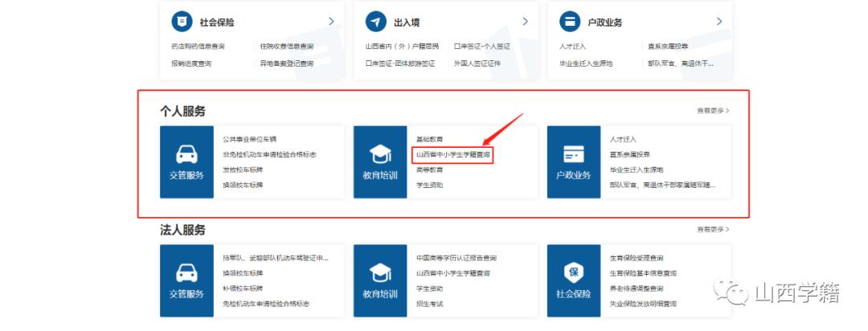Open 口岸签证-个人签证 link
Viewport: 868px width, 331px height.
click(x=481, y=47)
